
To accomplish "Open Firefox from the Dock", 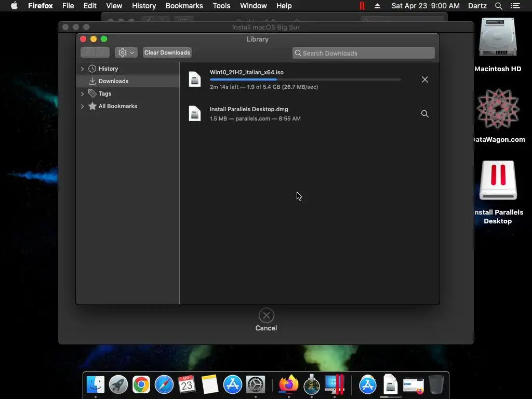I will (288, 384).
